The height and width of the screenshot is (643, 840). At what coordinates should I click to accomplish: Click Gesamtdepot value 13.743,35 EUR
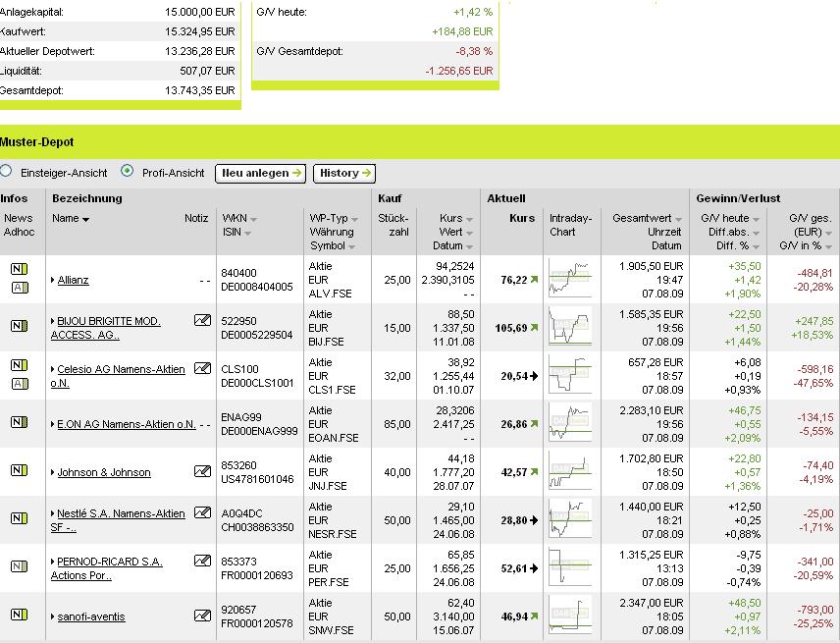point(200,90)
